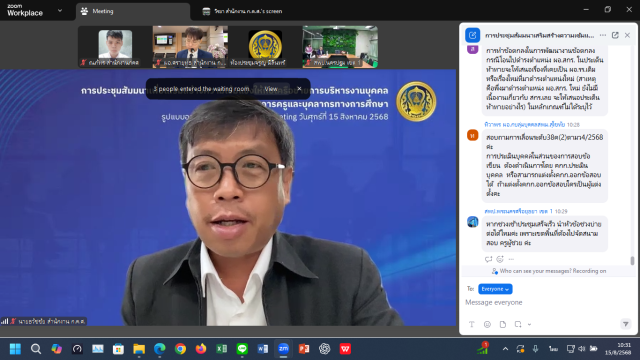Select the green wall room participant thumbnail

(340, 47)
